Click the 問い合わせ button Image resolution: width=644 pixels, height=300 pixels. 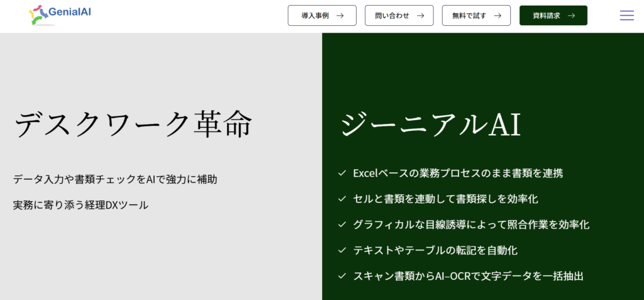tap(399, 16)
